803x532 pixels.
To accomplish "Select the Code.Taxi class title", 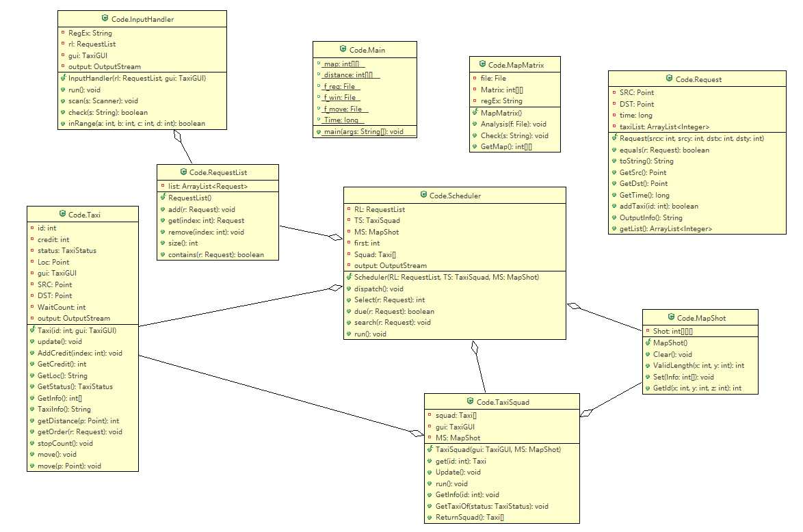I will (84, 215).
